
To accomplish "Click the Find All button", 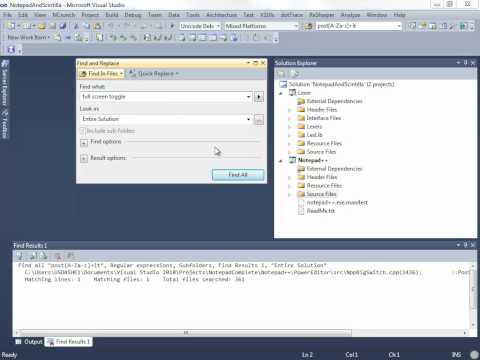I will point(238,175).
